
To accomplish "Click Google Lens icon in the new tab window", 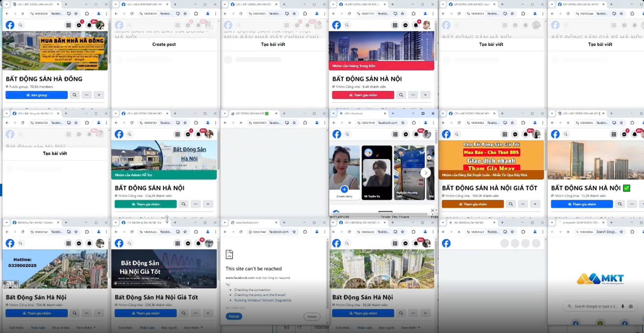I will coord(631,306).
